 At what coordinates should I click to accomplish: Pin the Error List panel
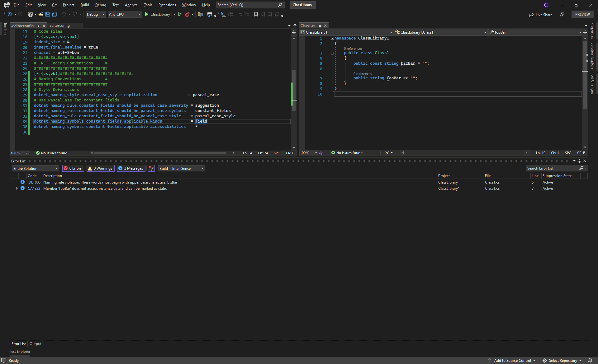(579, 161)
